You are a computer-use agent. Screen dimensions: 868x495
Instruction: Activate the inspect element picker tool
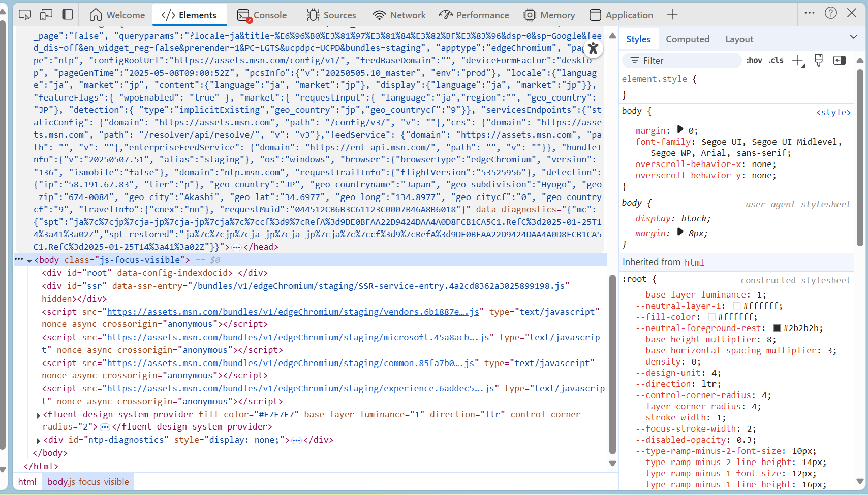24,15
